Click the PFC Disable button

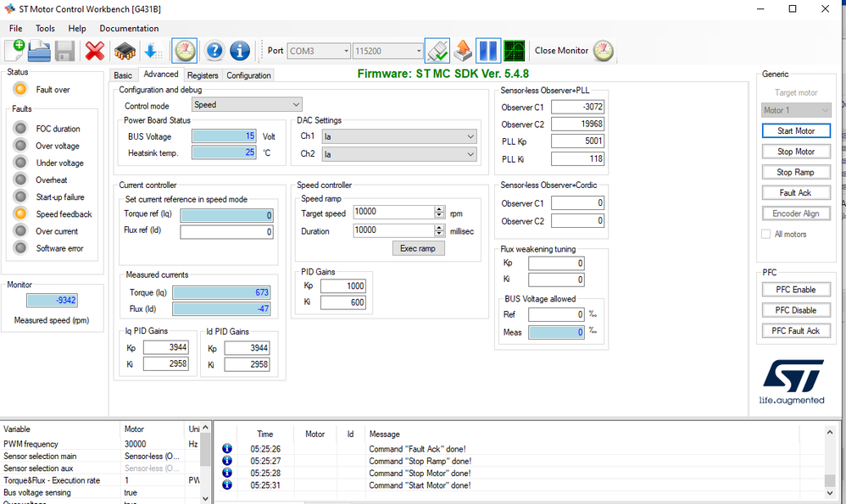point(796,310)
